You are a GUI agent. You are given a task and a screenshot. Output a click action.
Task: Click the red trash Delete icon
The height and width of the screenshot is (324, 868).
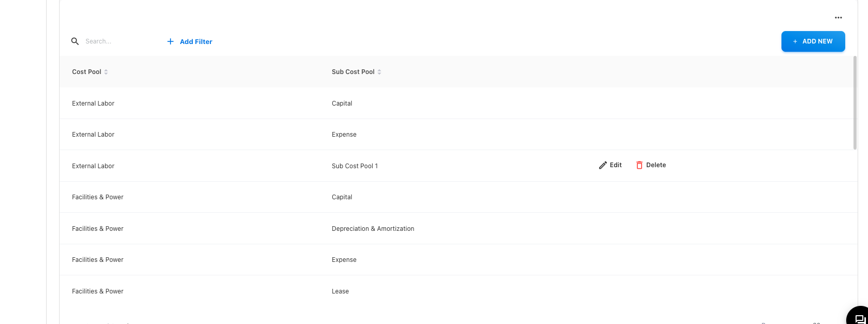pyautogui.click(x=639, y=165)
